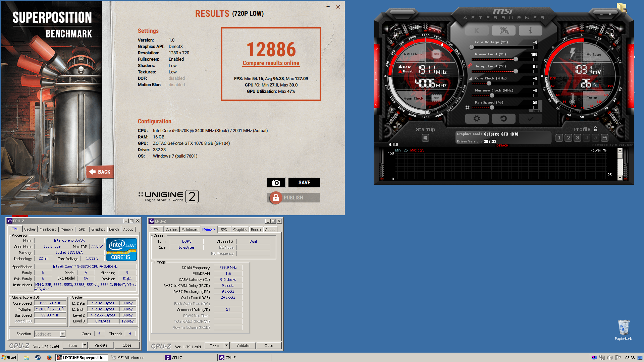Open Afterburner settings gear button
The width and height of the screenshot is (644, 362).
coord(477,119)
